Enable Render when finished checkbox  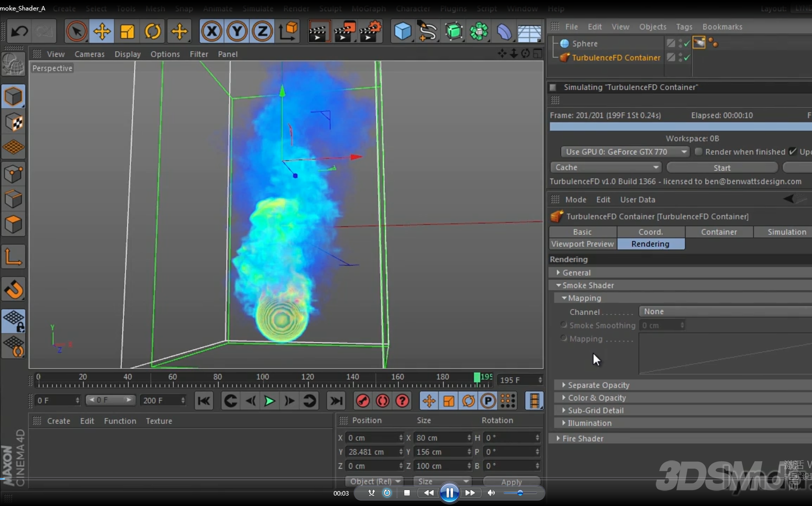click(698, 152)
